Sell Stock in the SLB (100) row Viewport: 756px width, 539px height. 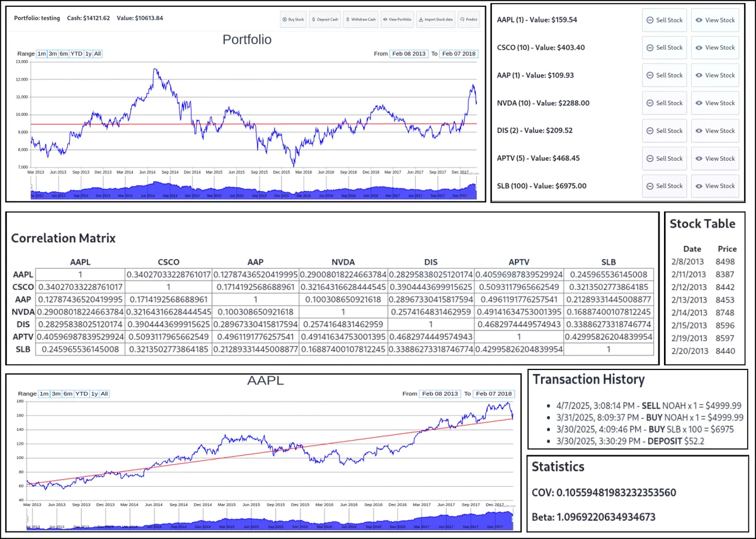coord(665,186)
